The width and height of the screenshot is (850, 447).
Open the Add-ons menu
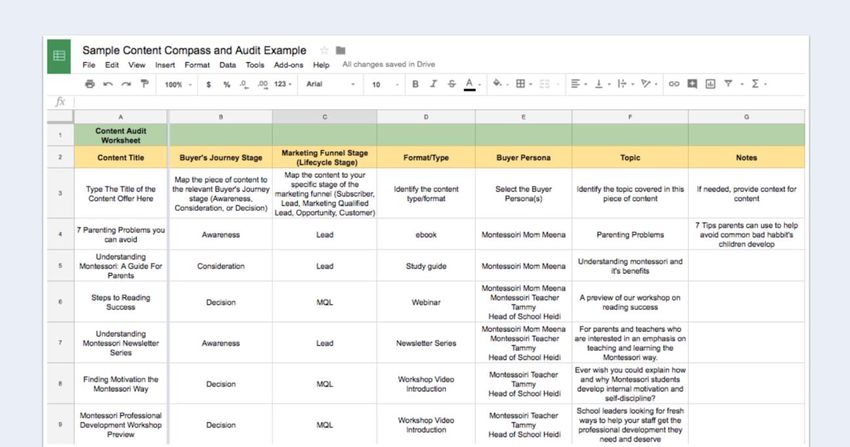(x=288, y=65)
